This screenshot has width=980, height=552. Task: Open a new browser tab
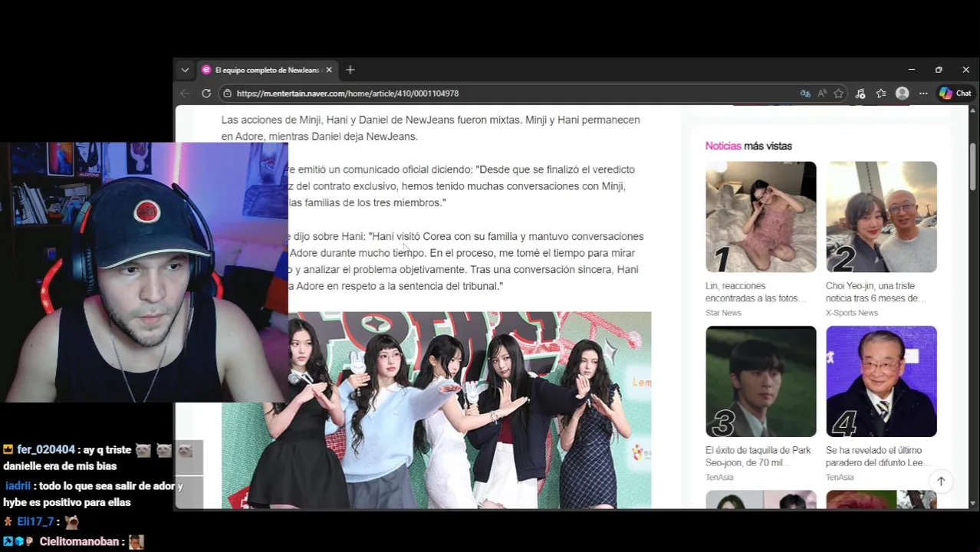click(x=350, y=70)
